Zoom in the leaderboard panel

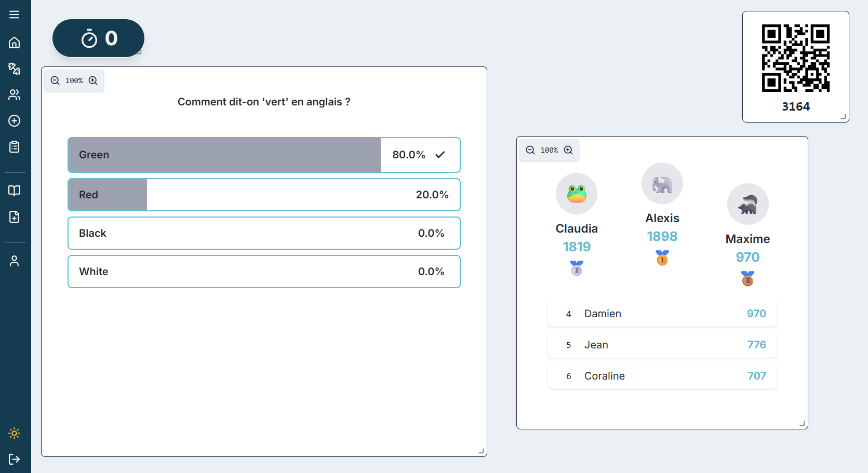[568, 150]
